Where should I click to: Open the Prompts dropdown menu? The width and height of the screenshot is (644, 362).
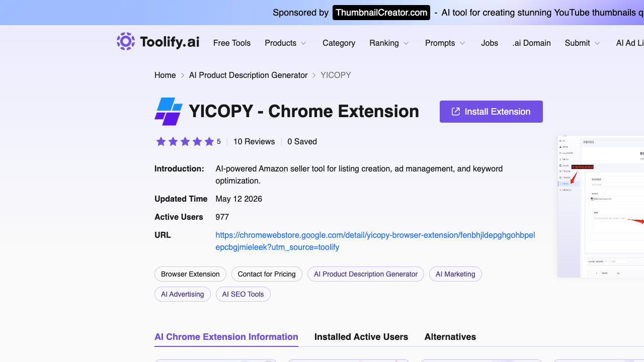tap(445, 43)
